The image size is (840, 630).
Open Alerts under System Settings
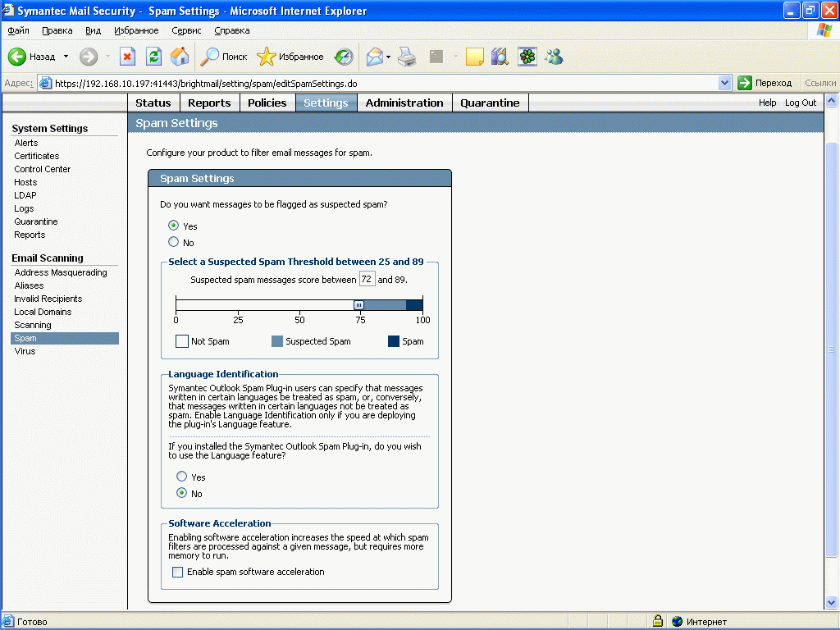[x=26, y=143]
